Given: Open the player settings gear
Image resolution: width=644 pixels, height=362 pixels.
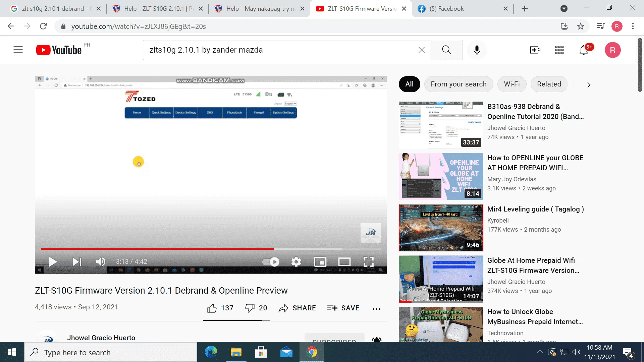Looking at the screenshot, I should pyautogui.click(x=296, y=261).
